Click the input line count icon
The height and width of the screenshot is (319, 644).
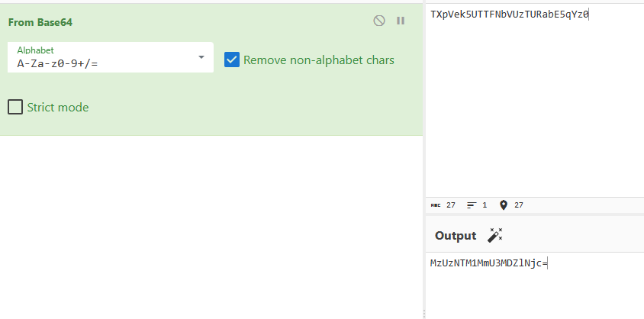pos(471,205)
